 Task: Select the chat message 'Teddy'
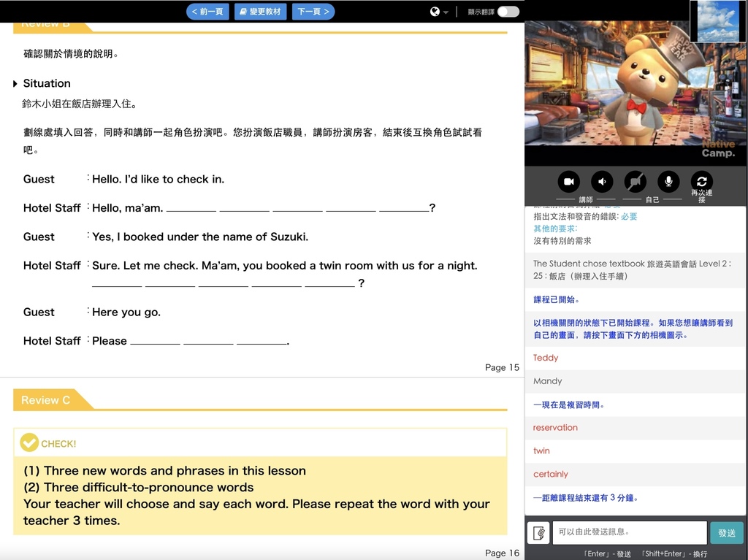click(545, 358)
